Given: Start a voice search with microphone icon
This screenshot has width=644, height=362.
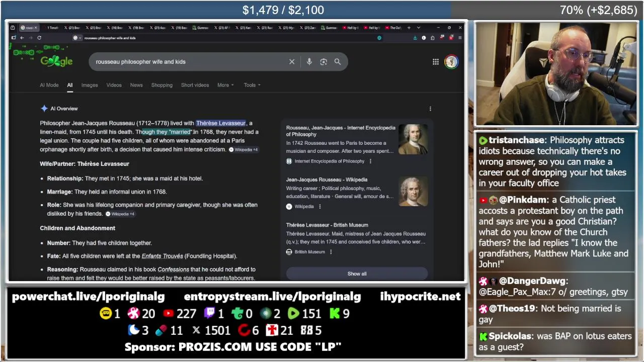Looking at the screenshot, I should pos(309,62).
